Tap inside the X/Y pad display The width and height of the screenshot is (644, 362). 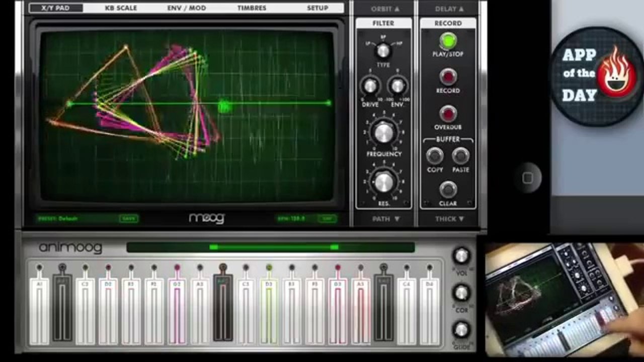pos(186,116)
